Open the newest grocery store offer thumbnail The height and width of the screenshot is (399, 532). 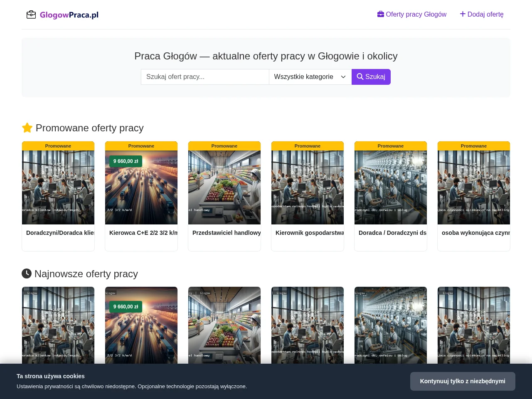click(224, 325)
